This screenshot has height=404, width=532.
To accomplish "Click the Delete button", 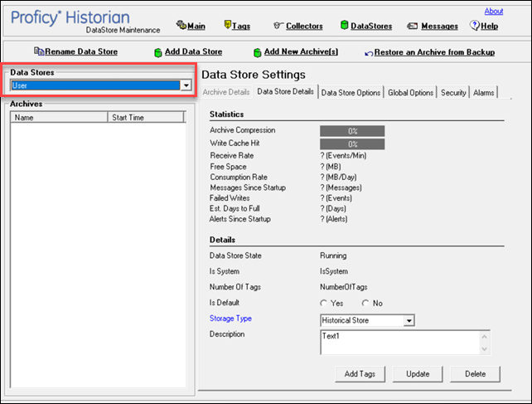I will 475,374.
